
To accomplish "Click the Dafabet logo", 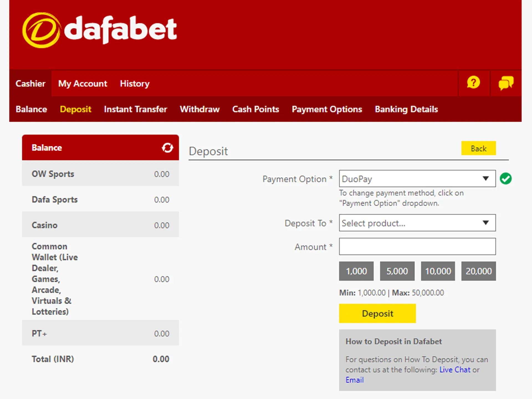I will point(99,30).
